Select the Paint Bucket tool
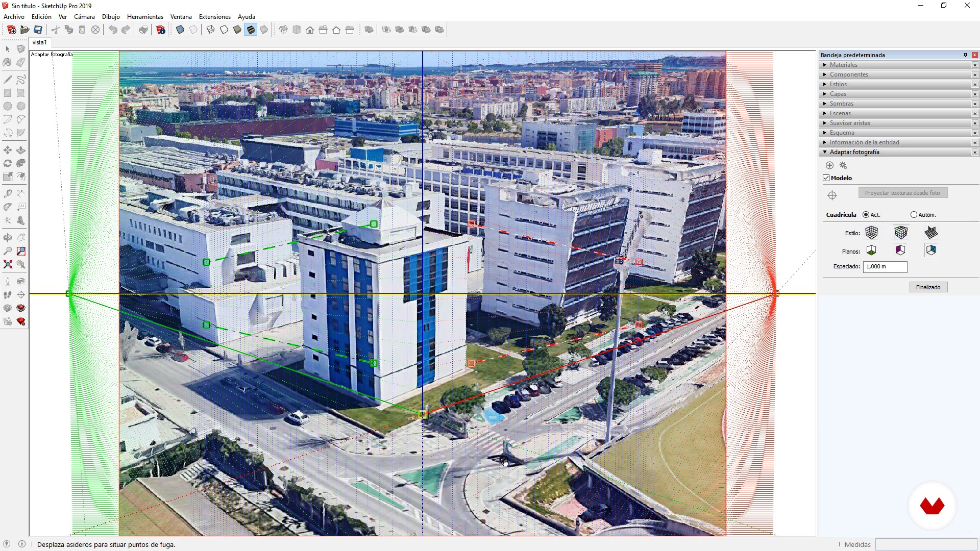 click(x=7, y=63)
